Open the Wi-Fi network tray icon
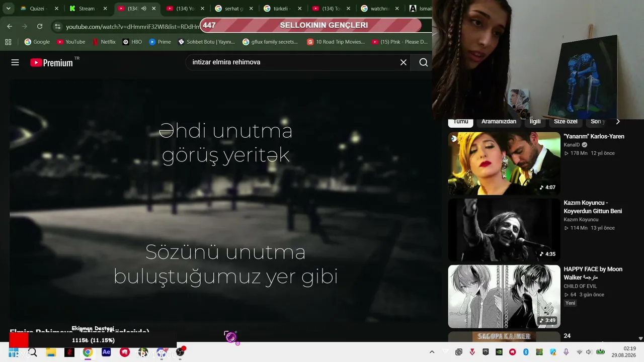Screen dimensions: 644x362 coord(580,352)
